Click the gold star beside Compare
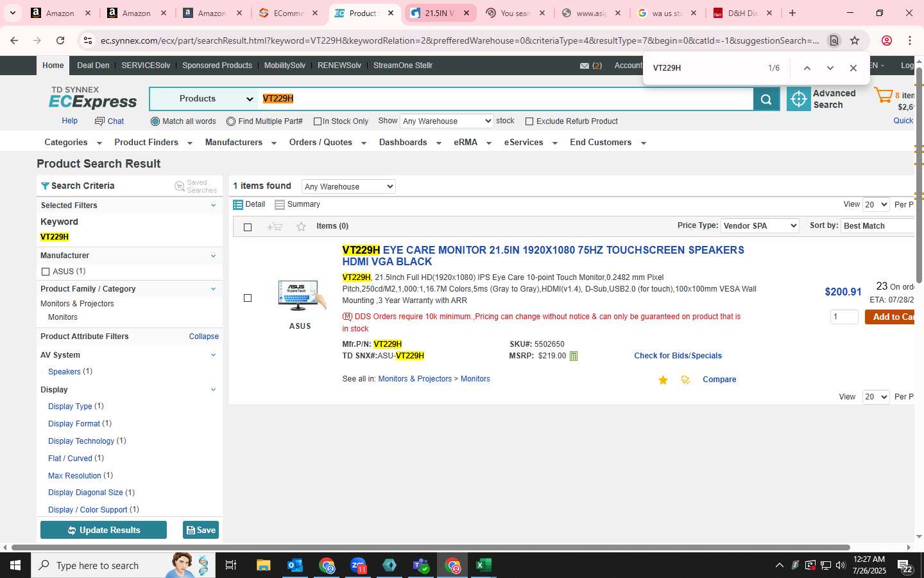This screenshot has width=924, height=578. pos(663,380)
